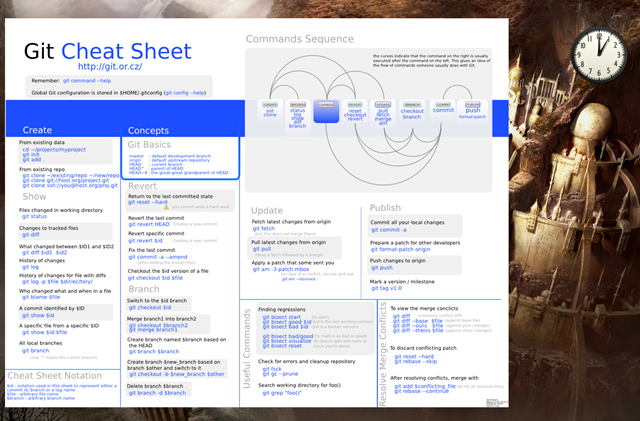Click the 'git log -p $file $dir/ec/tory/' command

click(x=57, y=282)
